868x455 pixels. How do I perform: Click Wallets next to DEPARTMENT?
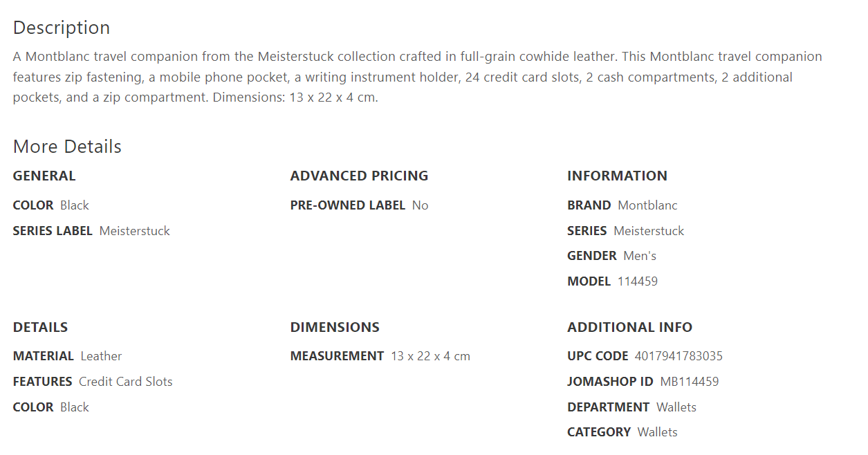tap(676, 407)
